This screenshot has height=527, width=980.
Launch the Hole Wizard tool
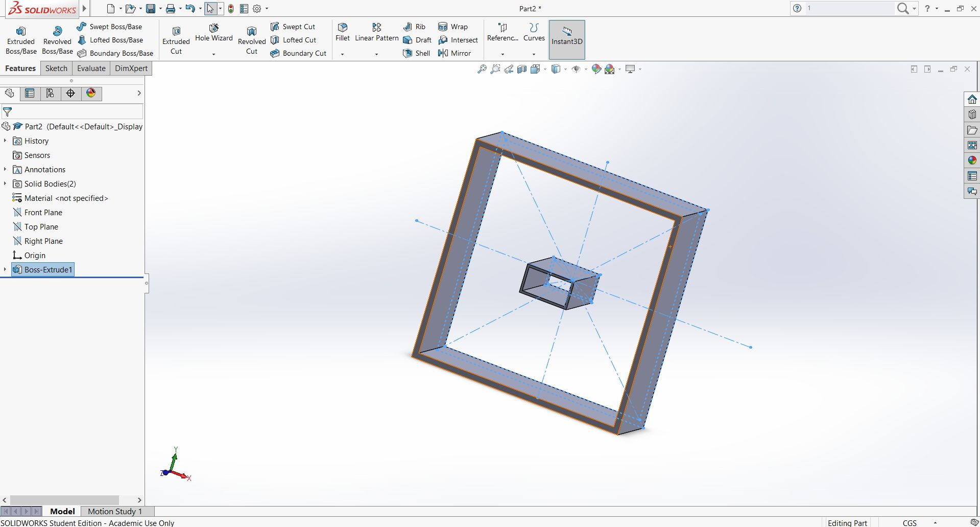[x=213, y=32]
